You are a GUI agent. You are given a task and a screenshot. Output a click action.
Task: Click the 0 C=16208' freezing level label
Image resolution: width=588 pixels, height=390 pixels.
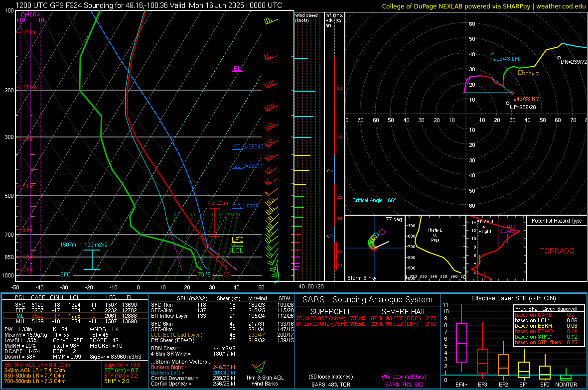click(245, 206)
